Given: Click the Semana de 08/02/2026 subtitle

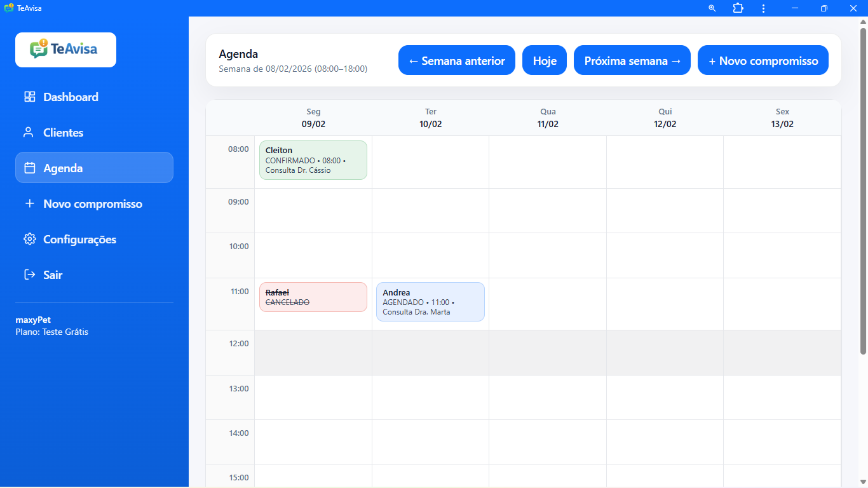Looking at the screenshot, I should pyautogui.click(x=293, y=69).
